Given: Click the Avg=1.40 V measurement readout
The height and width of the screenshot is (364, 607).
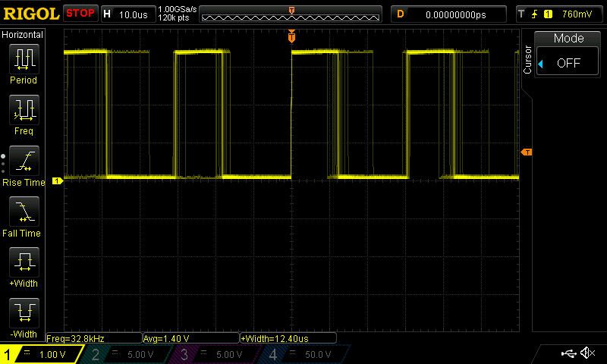Looking at the screenshot, I should coord(191,338).
